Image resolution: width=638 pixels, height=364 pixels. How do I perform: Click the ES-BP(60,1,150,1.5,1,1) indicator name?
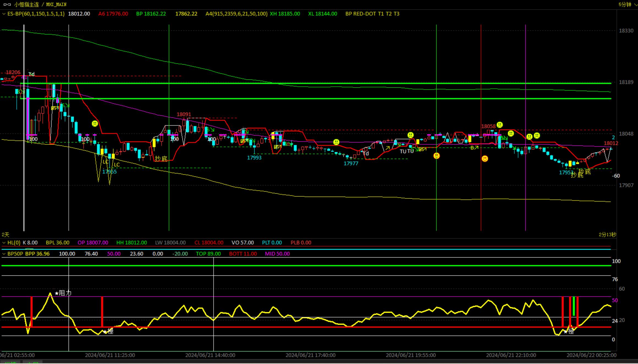(36, 14)
